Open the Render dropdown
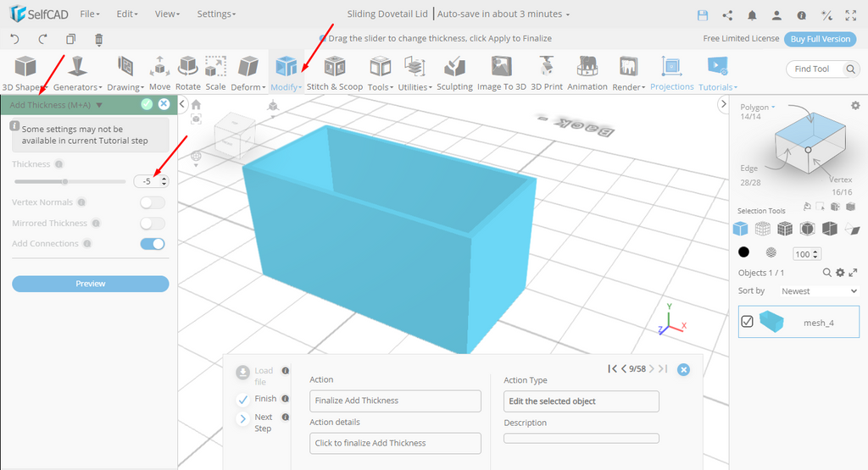The image size is (868, 470). (628, 73)
